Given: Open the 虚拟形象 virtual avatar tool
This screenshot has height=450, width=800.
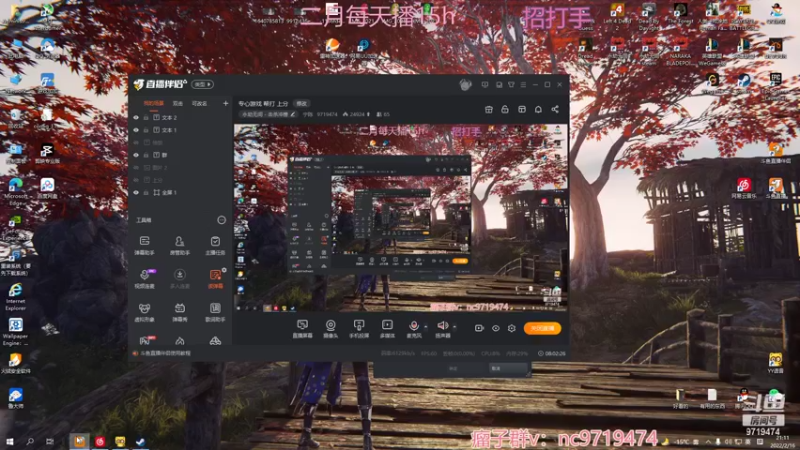Looking at the screenshot, I should 144,312.
